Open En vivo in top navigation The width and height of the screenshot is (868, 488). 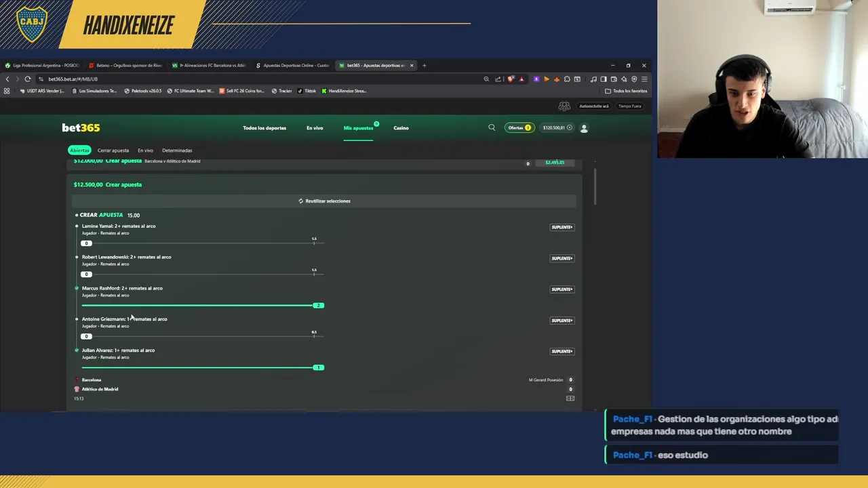pos(315,128)
